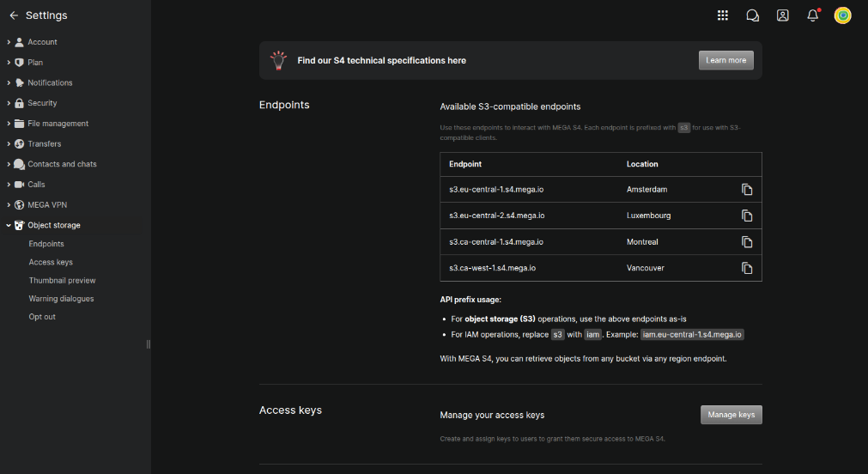Select the Opt out submenu item
This screenshot has height=474, width=868.
coord(42,317)
